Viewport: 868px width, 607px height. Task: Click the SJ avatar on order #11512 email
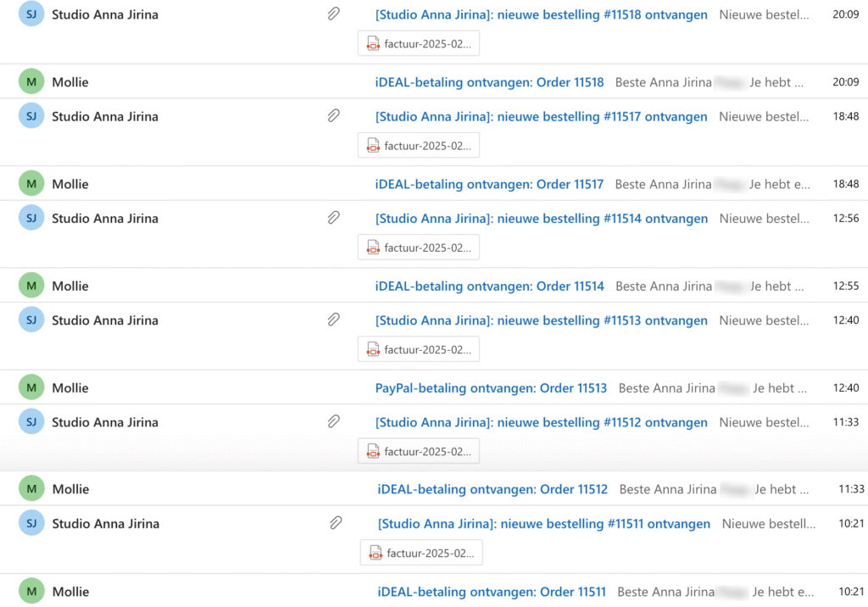(x=31, y=421)
